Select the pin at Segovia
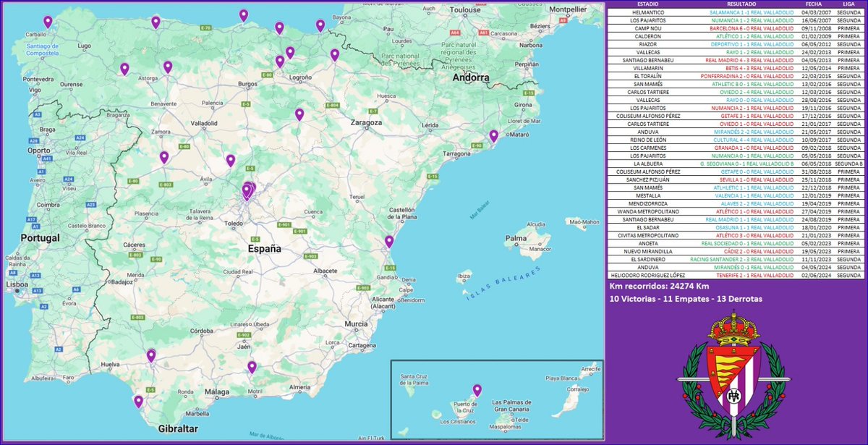 click(x=231, y=160)
